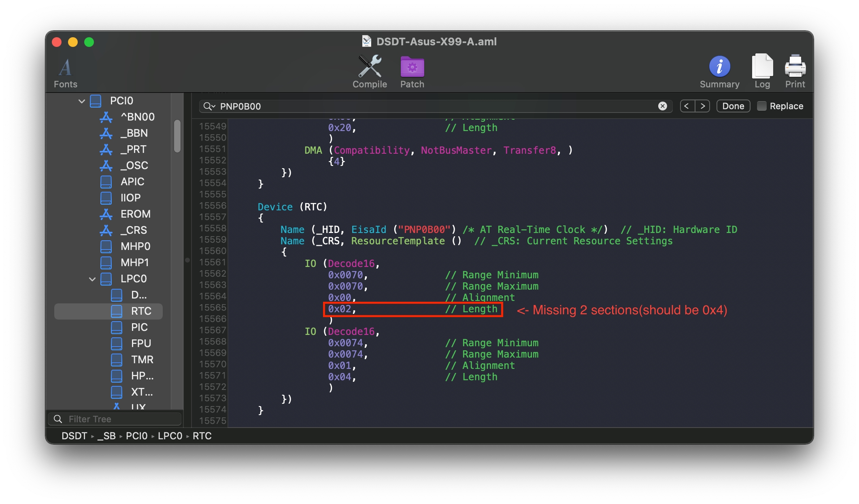Open the Fonts panel icon
The height and width of the screenshot is (504, 859).
point(65,68)
